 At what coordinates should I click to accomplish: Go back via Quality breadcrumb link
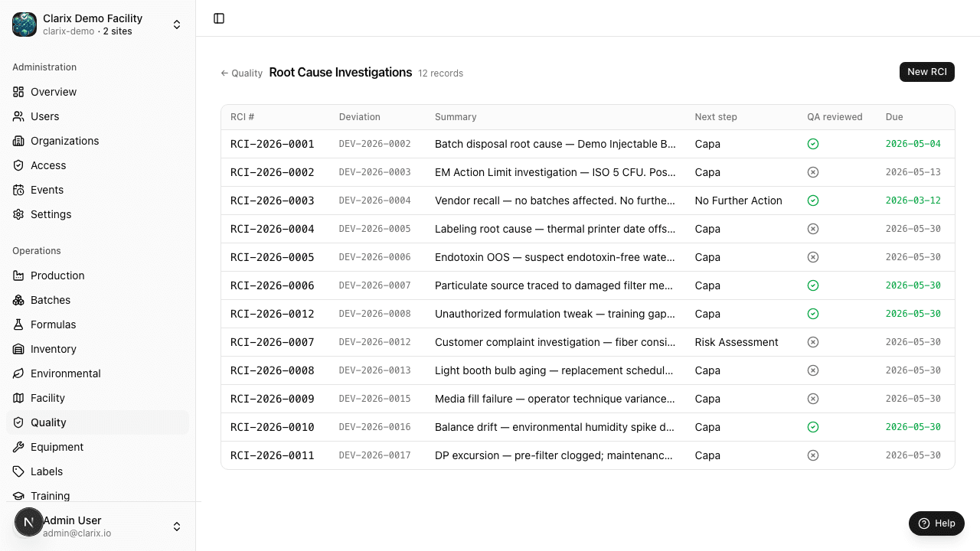pyautogui.click(x=242, y=73)
